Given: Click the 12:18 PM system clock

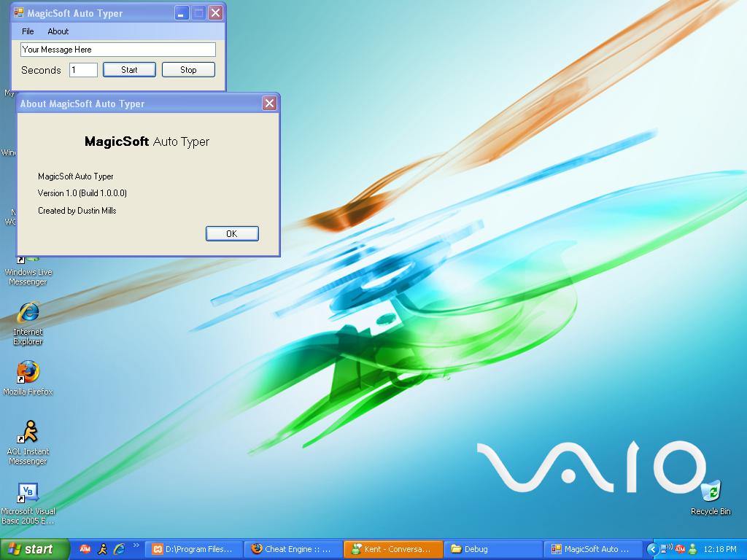Looking at the screenshot, I should [720, 550].
